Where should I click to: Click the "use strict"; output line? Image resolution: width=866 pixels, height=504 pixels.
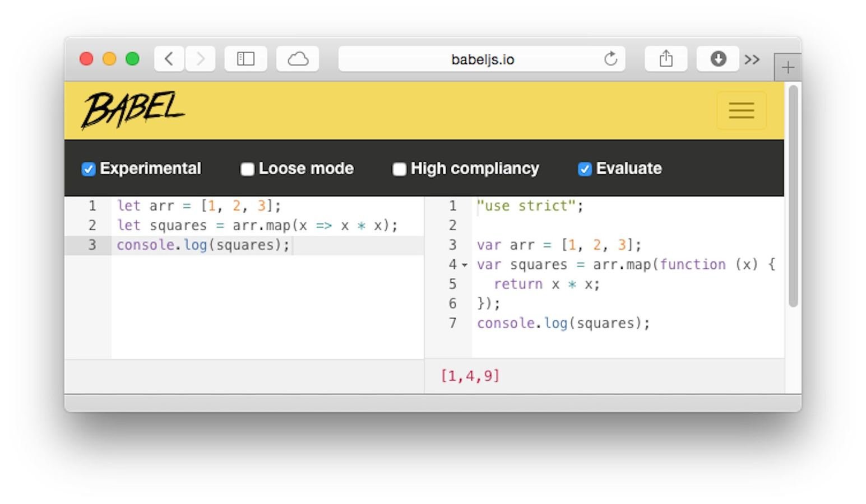point(530,206)
